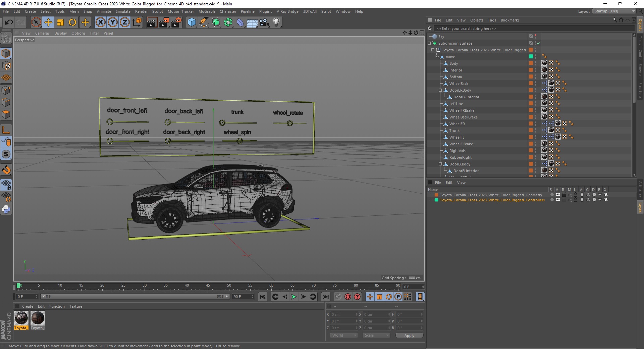Add a Camera object
The width and height of the screenshot is (644, 349).
click(x=264, y=22)
